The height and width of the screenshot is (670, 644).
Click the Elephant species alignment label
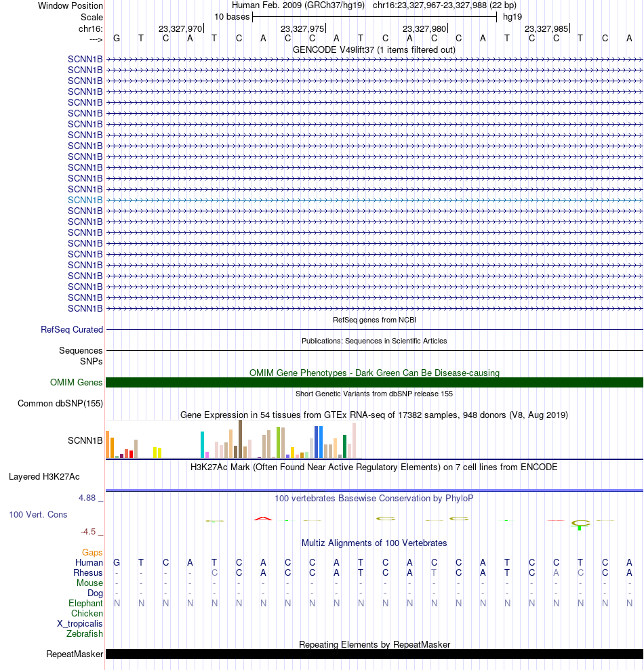pyautogui.click(x=85, y=603)
